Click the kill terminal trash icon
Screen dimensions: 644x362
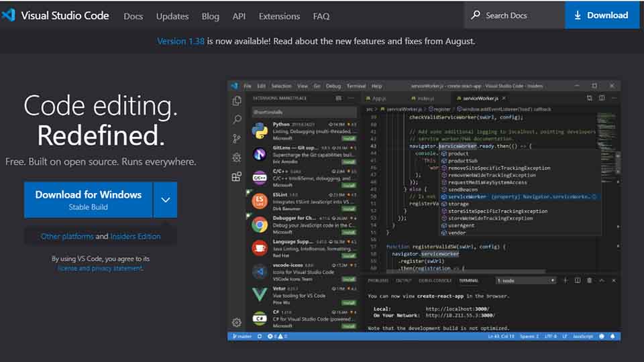[590, 280]
